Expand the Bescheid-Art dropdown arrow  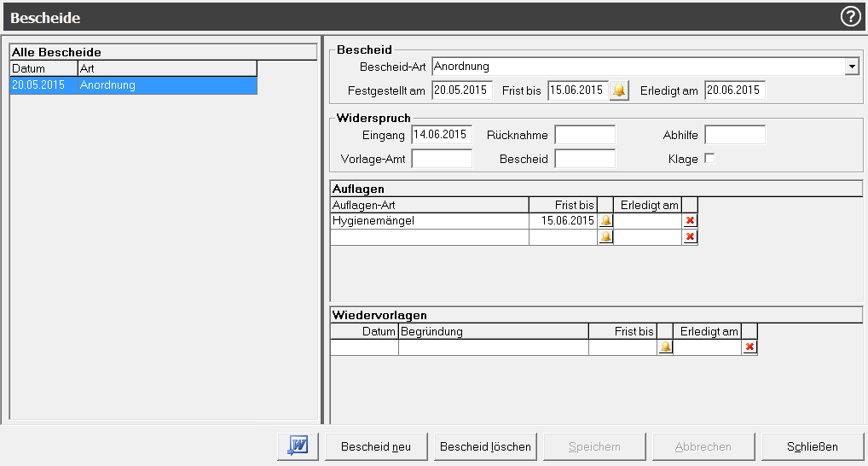pyautogui.click(x=851, y=67)
